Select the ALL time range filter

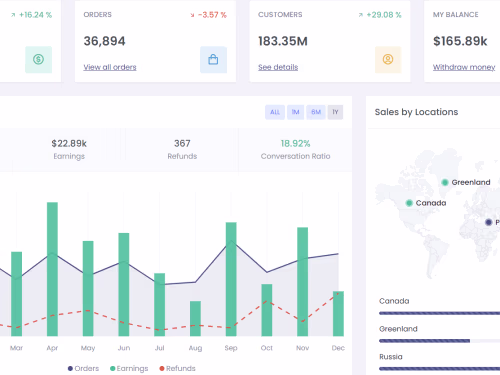pyautogui.click(x=275, y=112)
